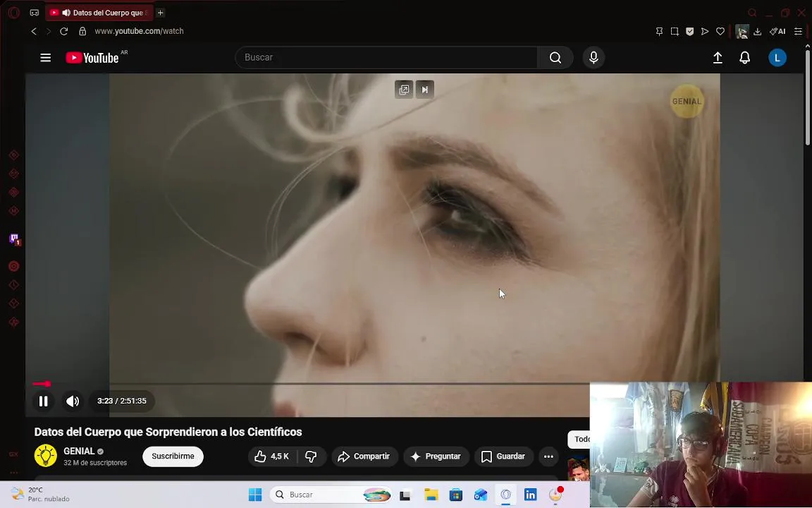The height and width of the screenshot is (508, 812).
Task: Open File Explorer from the taskbar
Action: [431, 495]
